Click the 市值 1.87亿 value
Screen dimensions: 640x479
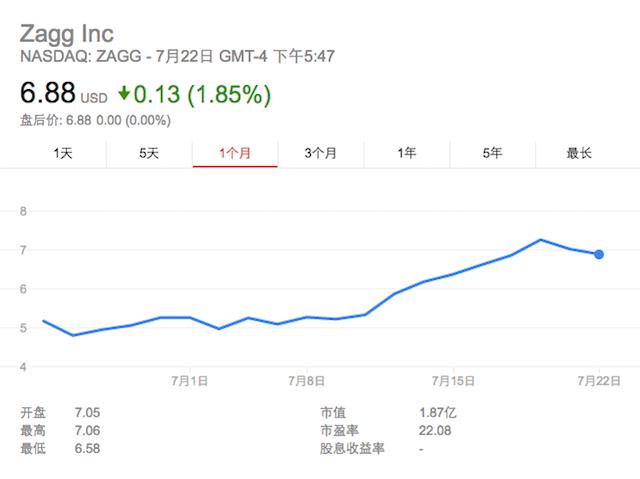click(435, 411)
